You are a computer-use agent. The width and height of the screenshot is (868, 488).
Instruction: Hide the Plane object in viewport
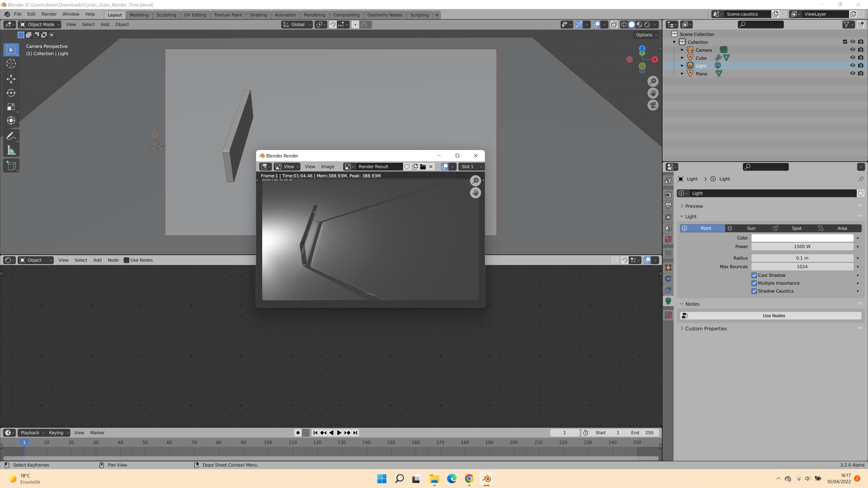[852, 73]
